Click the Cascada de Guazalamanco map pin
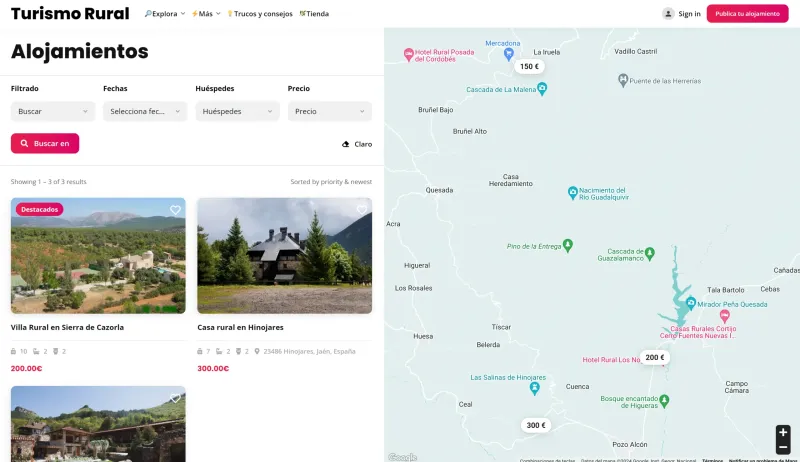The height and width of the screenshot is (462, 800). coord(649,253)
